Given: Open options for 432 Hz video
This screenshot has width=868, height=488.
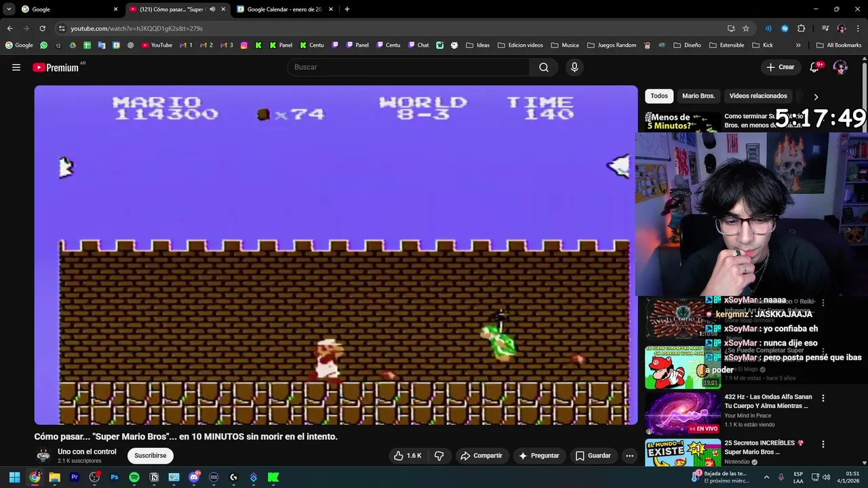Looking at the screenshot, I should pyautogui.click(x=823, y=399).
